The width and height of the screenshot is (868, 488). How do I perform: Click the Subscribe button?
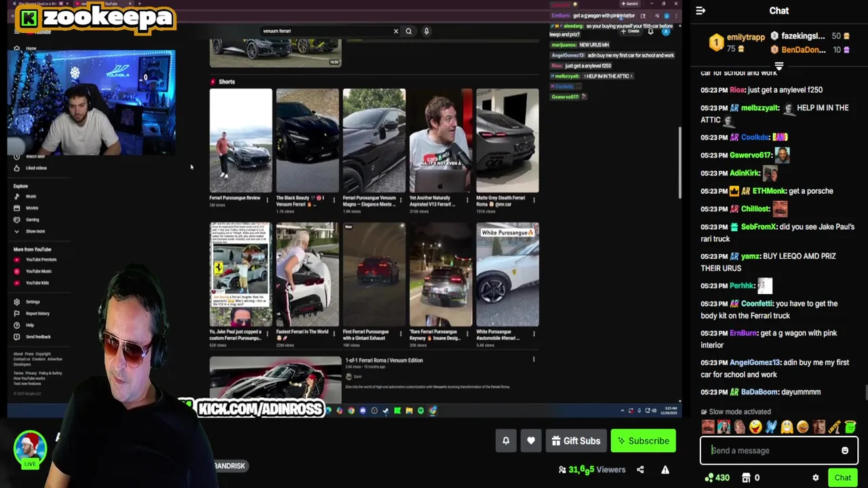[644, 441]
